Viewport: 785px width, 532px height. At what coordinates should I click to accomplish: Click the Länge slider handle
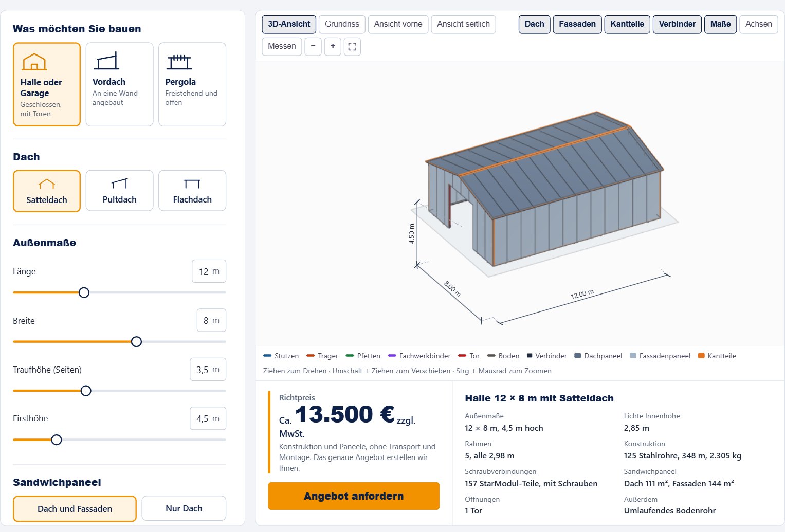[x=84, y=292]
